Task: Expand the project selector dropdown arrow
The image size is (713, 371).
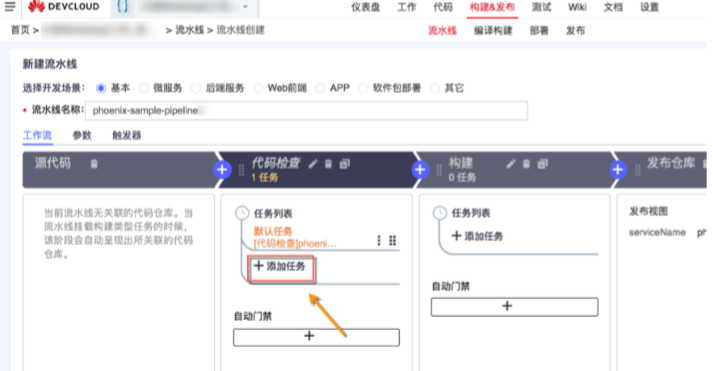Action: pos(246,6)
